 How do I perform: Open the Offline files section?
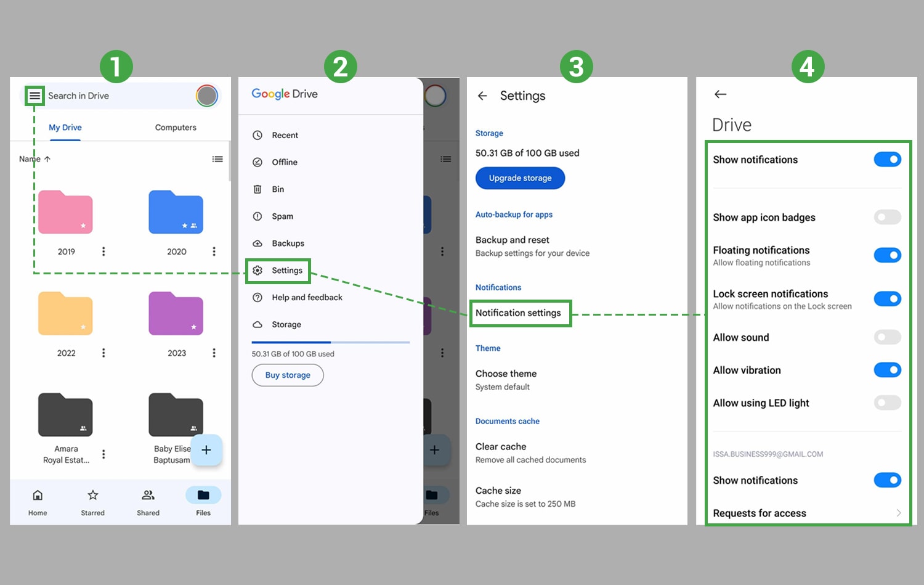click(285, 162)
